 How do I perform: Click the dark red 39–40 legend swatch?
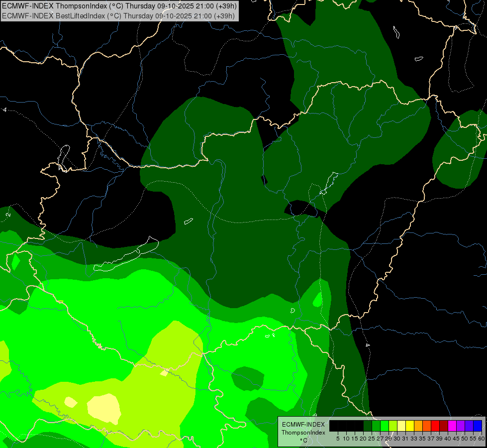[444, 426]
